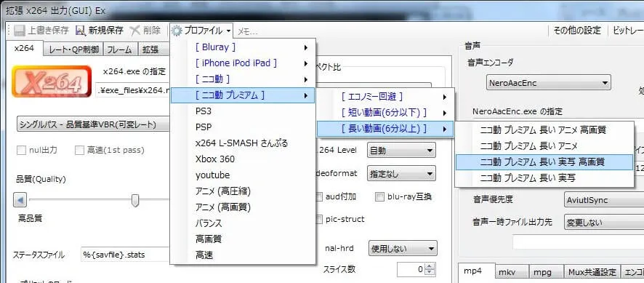Viewport: 644px width, 283px height.
Task: Open the nal-hrd 使用しない dropdown
Action: click(403, 249)
